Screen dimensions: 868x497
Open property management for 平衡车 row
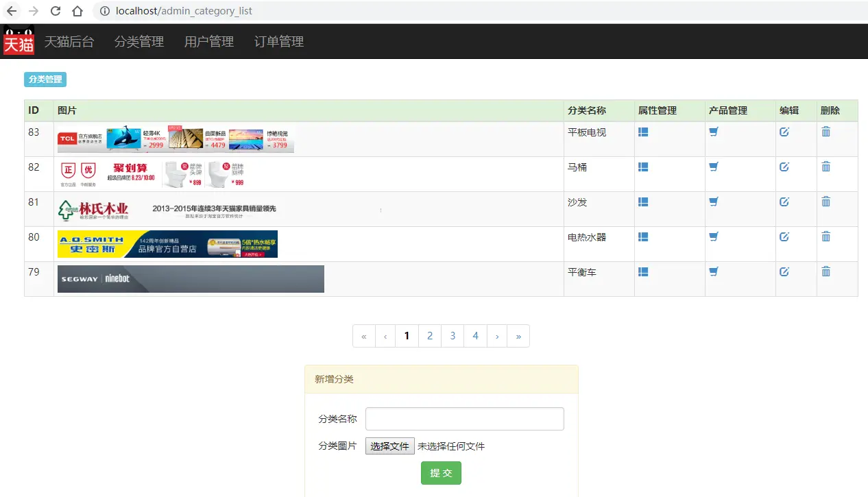click(643, 271)
